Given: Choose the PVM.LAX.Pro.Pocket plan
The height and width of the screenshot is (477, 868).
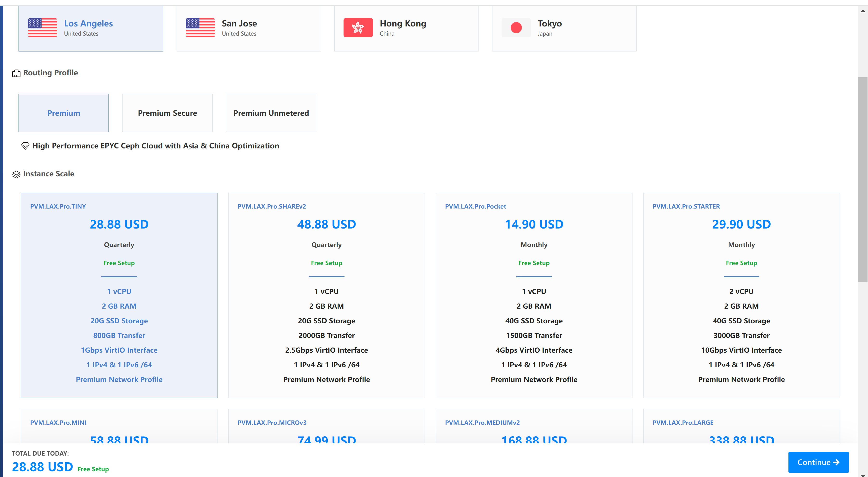Looking at the screenshot, I should [534, 296].
